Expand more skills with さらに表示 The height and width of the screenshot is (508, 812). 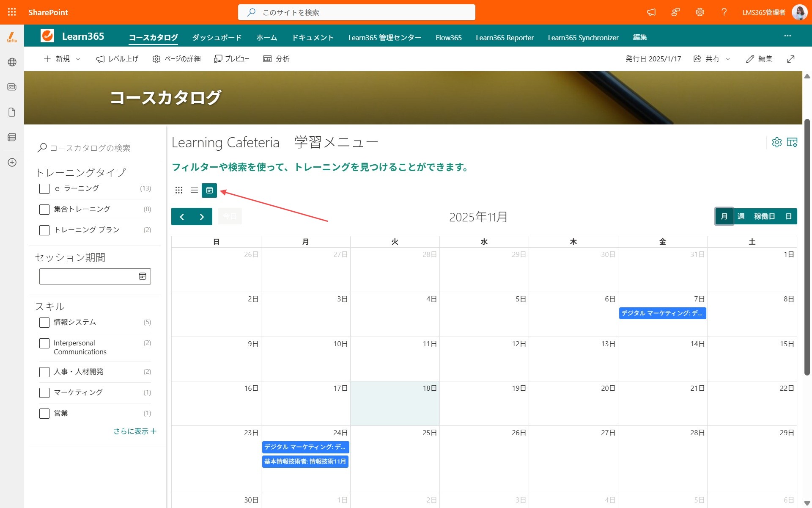pos(135,431)
